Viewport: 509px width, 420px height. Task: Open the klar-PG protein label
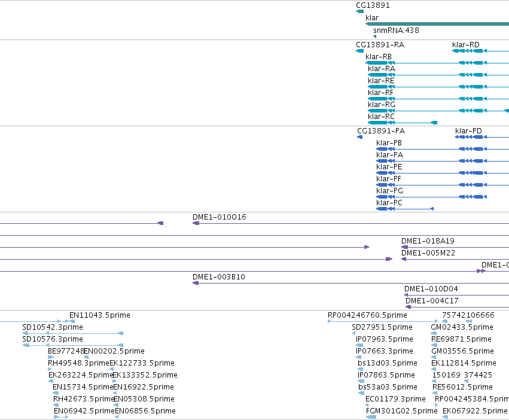(389, 191)
